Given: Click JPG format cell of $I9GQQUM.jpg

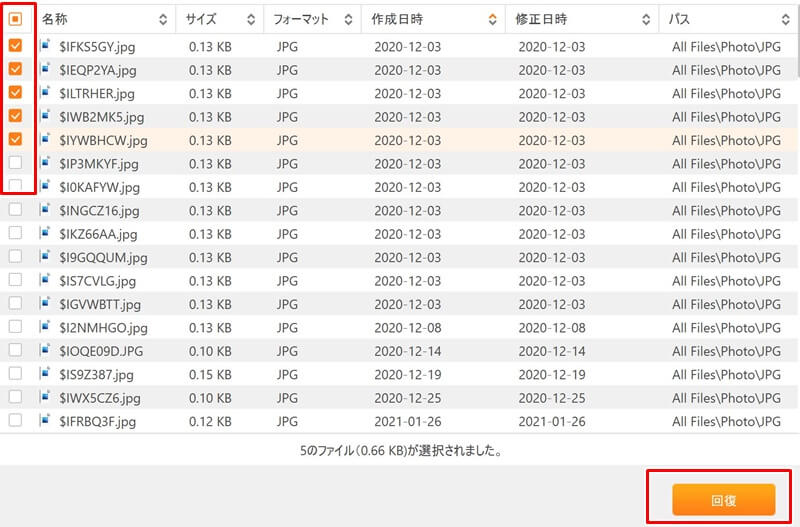Looking at the screenshot, I should (x=287, y=258).
